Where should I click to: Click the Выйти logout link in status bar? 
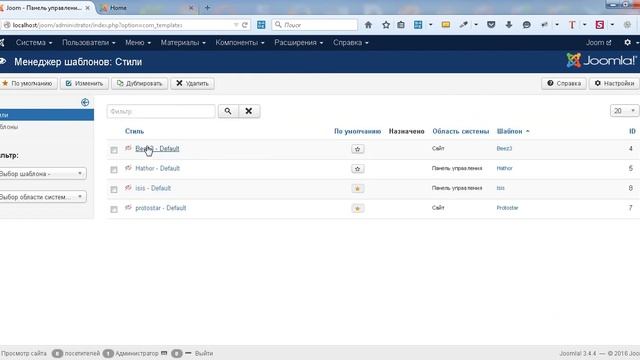tap(204, 353)
